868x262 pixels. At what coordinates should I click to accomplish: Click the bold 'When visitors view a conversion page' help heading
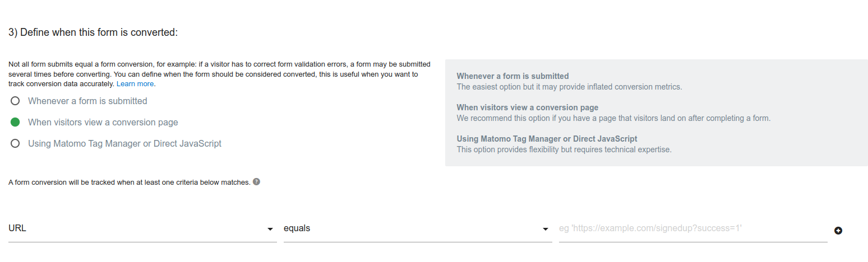tap(527, 107)
